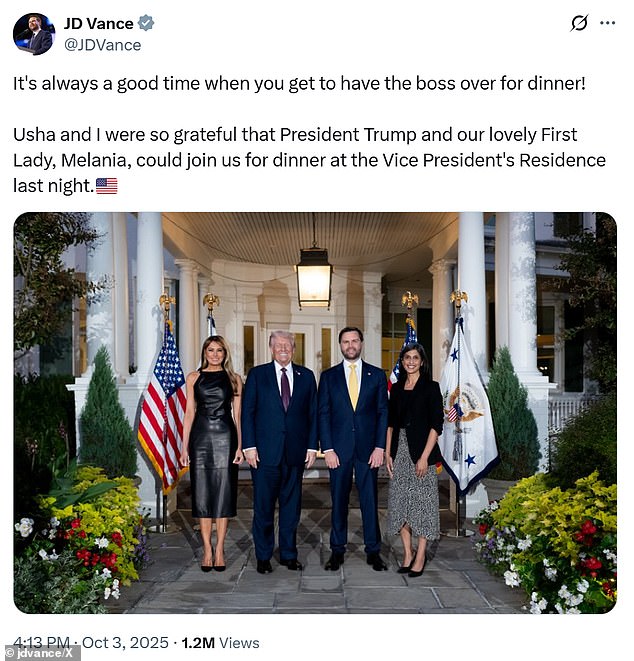Open JD Vance's profile avatar

click(34, 34)
